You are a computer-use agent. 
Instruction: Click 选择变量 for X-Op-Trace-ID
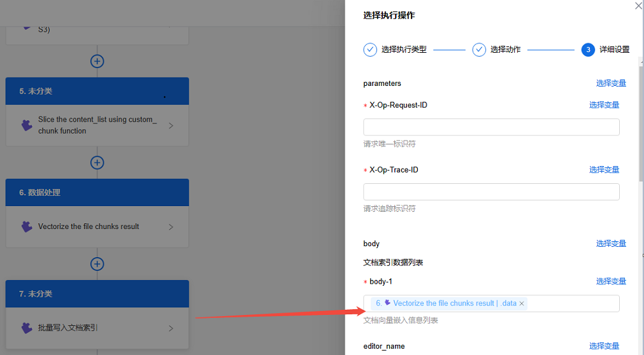pos(604,170)
